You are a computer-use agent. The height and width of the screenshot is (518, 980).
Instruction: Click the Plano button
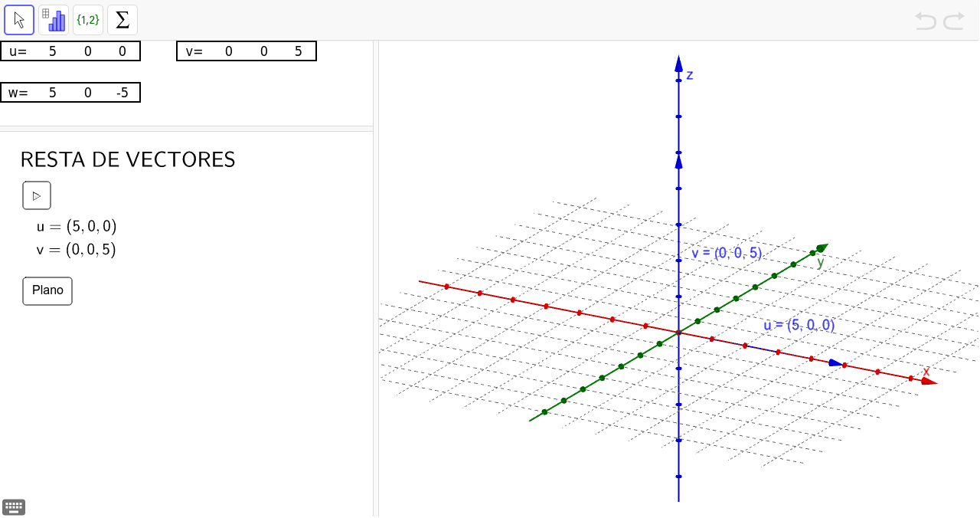(47, 290)
